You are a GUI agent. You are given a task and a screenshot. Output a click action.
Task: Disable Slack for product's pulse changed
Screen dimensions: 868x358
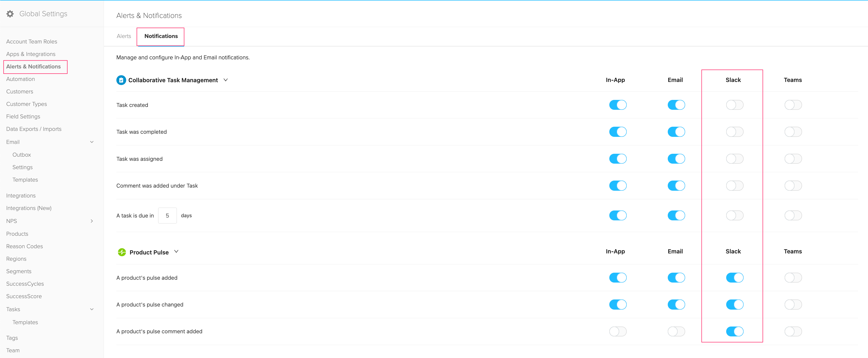(x=735, y=305)
